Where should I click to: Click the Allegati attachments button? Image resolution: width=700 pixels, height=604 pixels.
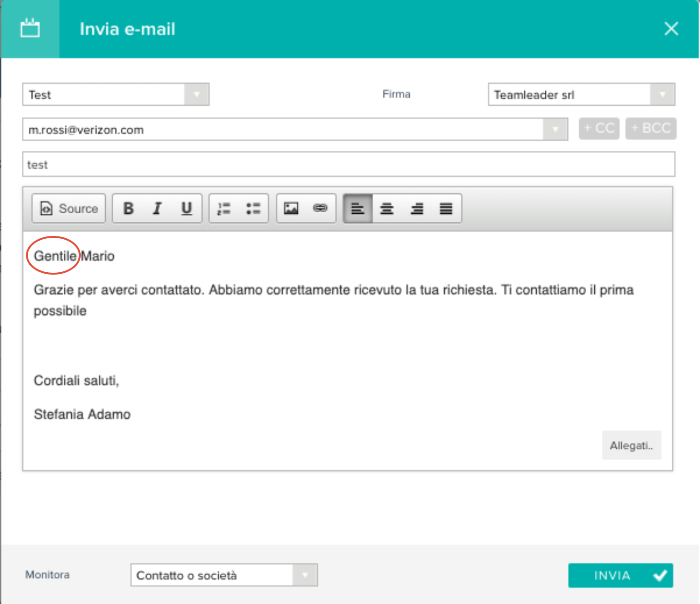pyautogui.click(x=632, y=445)
